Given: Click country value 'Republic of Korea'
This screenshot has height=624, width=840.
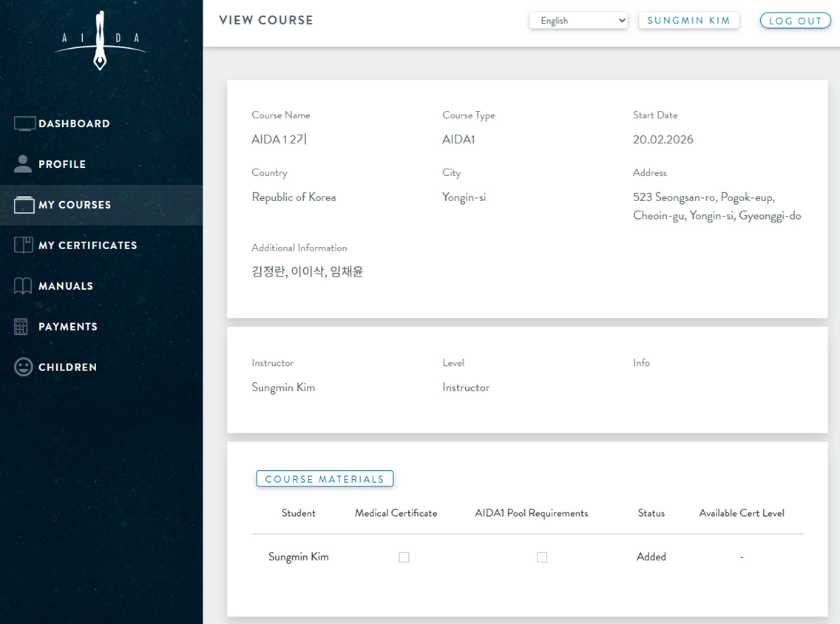Looking at the screenshot, I should pyautogui.click(x=294, y=197).
